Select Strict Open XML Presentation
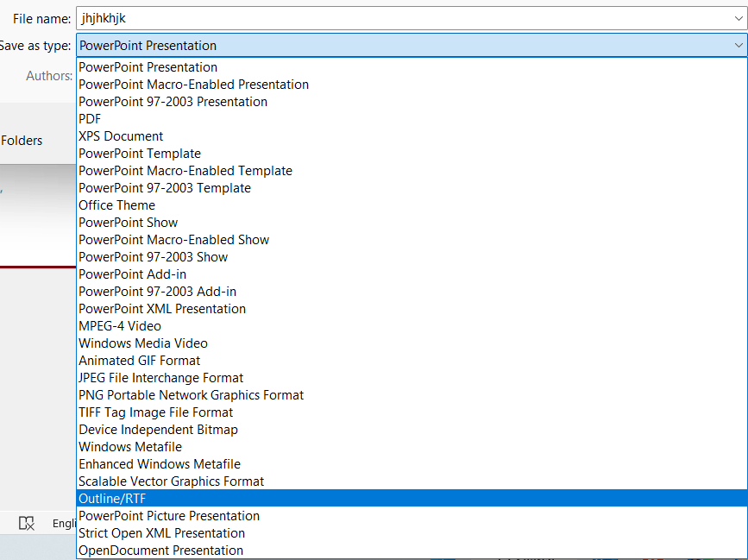 (412, 532)
